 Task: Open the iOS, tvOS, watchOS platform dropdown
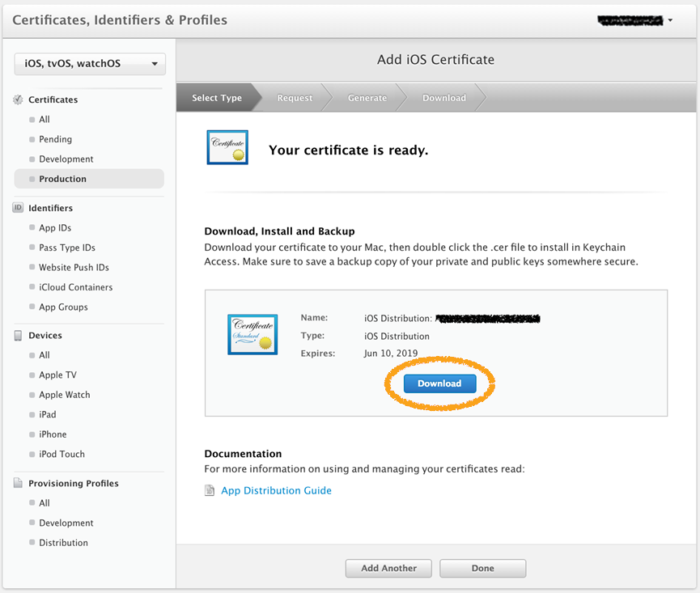click(x=90, y=63)
